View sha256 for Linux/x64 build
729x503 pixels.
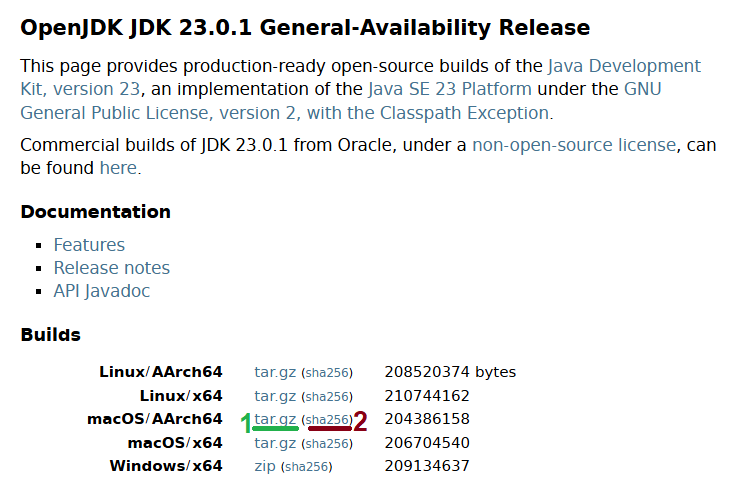coord(327,397)
